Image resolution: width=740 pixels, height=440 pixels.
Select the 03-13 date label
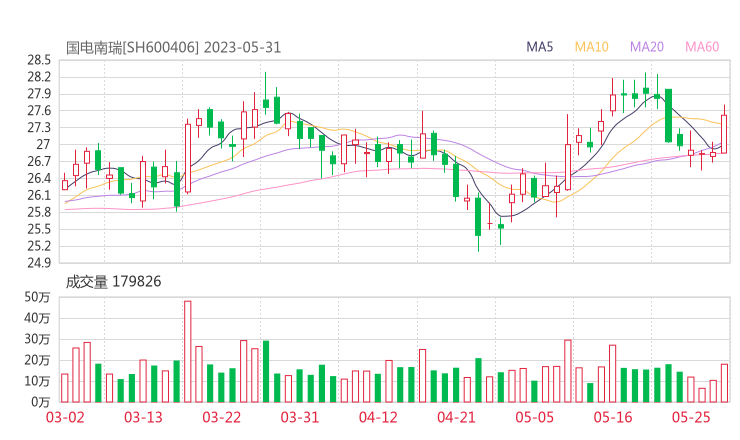tap(143, 417)
